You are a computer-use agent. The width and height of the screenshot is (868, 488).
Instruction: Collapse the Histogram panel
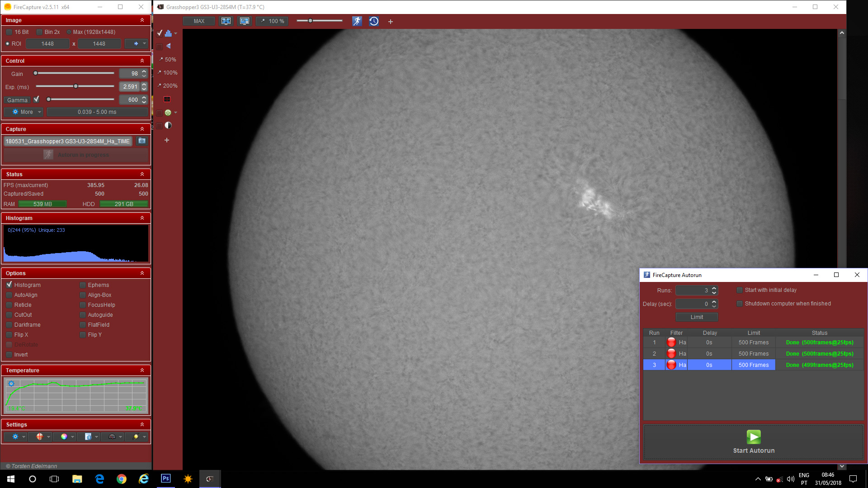(x=142, y=218)
